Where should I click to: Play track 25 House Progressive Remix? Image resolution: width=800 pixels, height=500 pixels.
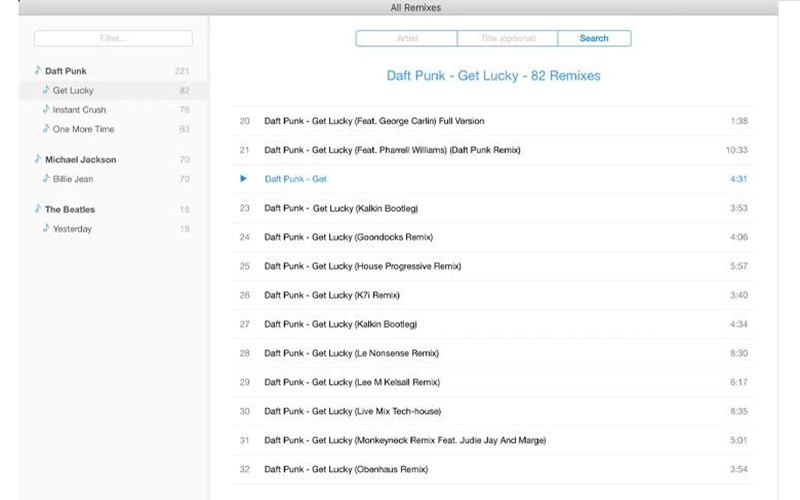[493, 266]
